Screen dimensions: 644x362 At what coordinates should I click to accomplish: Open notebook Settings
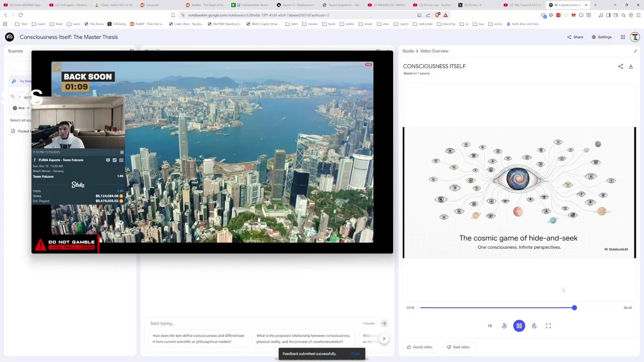click(x=602, y=37)
